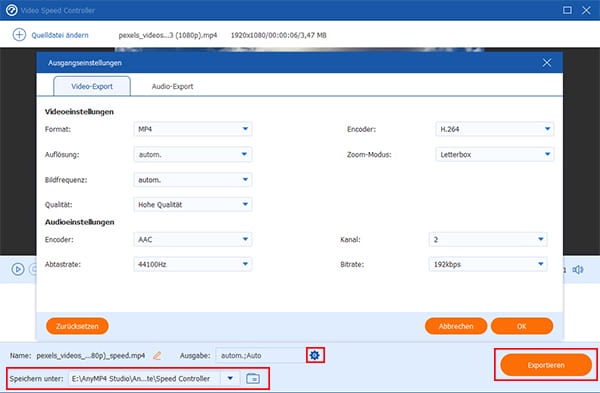This screenshot has width=600, height=393.
Task: Expand the Qualität dropdown
Action: point(193,205)
